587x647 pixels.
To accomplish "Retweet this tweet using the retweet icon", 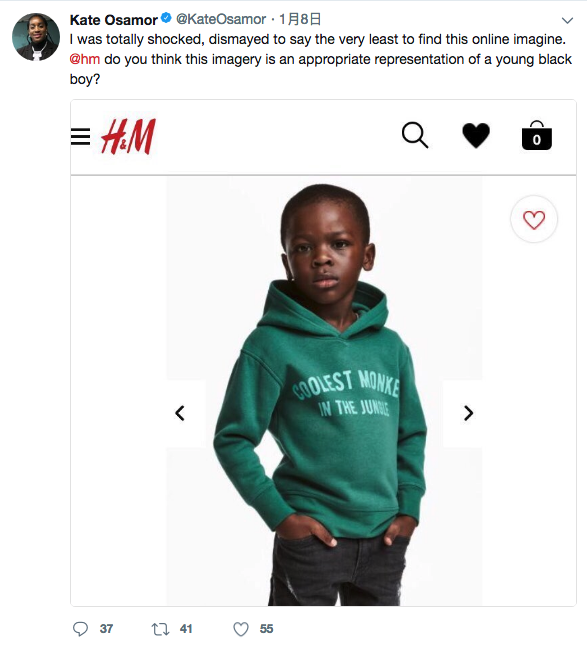I will coord(160,629).
